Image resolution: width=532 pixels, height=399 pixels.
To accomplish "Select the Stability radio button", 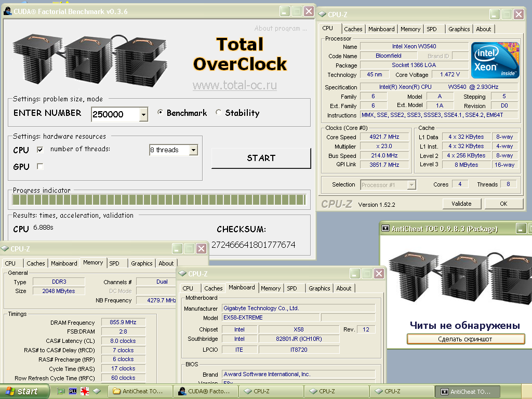I will pos(219,112).
